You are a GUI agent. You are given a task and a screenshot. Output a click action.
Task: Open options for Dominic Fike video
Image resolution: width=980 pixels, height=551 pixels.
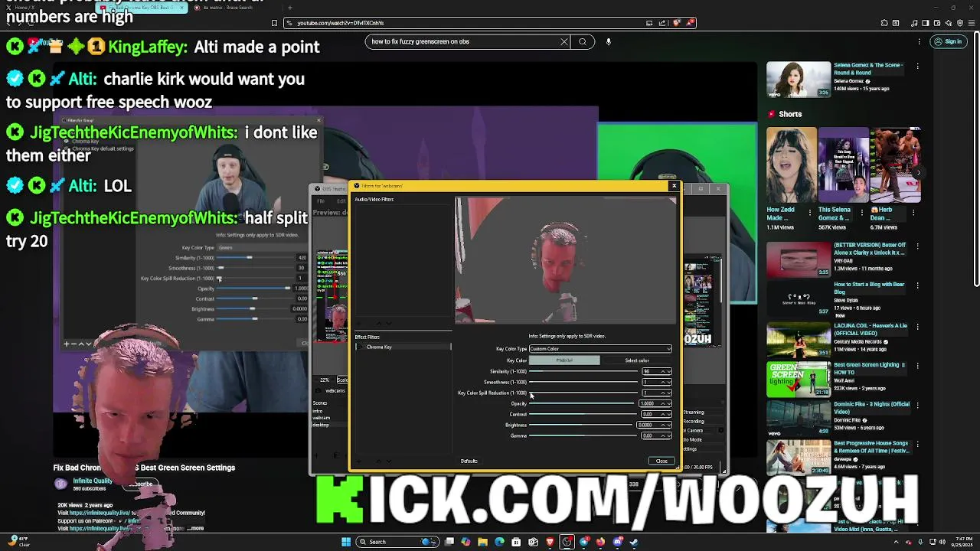click(917, 406)
